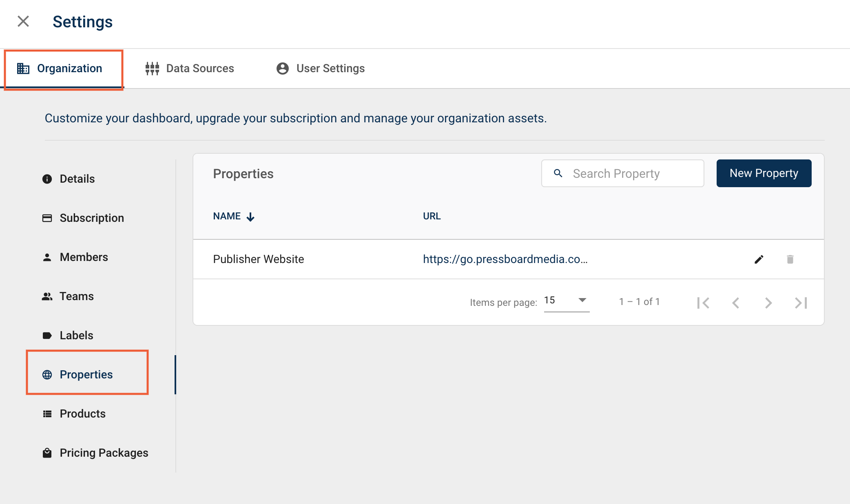Toggle the NAME sort arrow
Screen dimensions: 850x504
coord(250,217)
